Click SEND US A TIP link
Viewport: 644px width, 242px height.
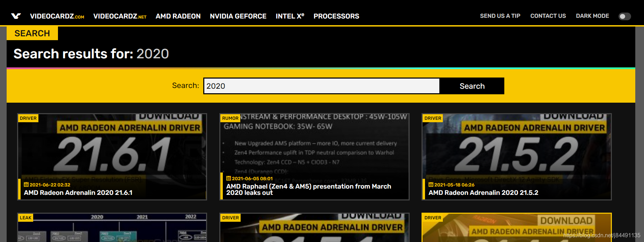(x=500, y=16)
